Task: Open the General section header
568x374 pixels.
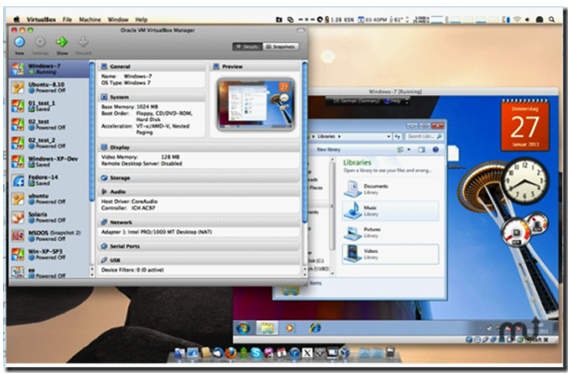Action: click(152, 67)
